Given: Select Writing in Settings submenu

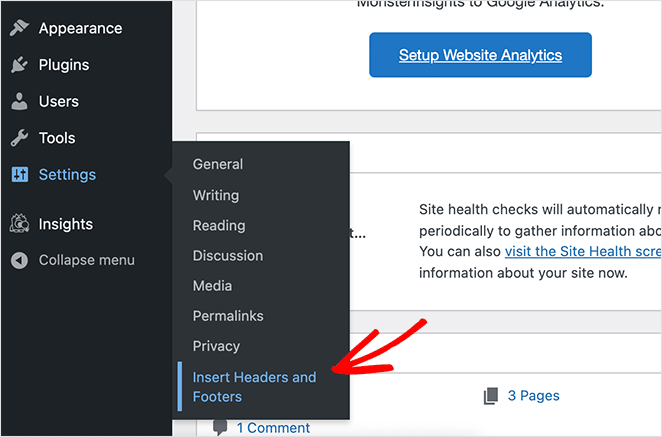Looking at the screenshot, I should [216, 195].
